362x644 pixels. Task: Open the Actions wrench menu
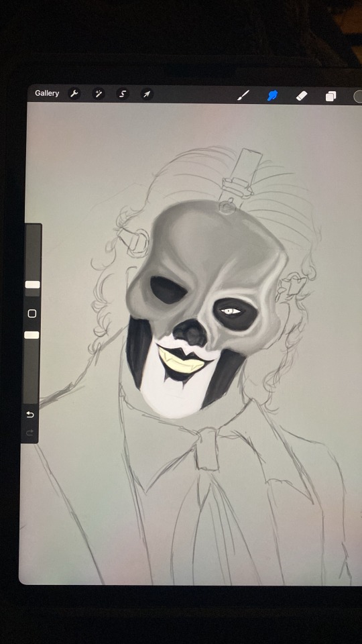tap(74, 94)
